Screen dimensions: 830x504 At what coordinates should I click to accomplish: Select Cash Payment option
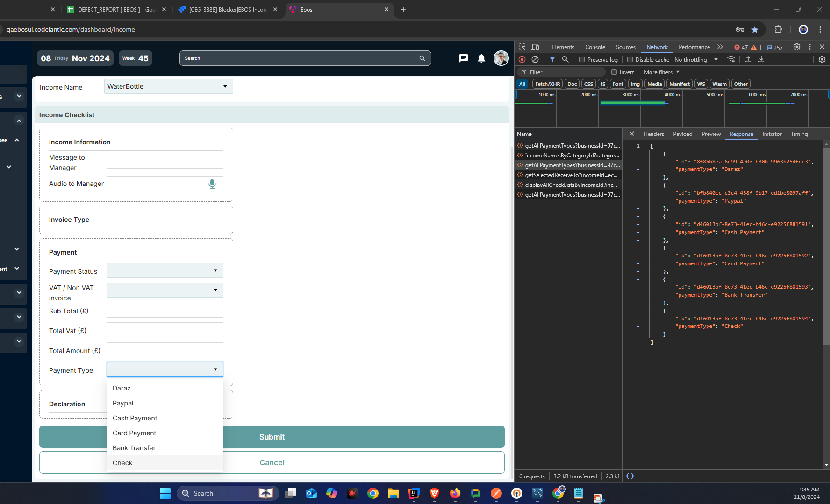165,418
